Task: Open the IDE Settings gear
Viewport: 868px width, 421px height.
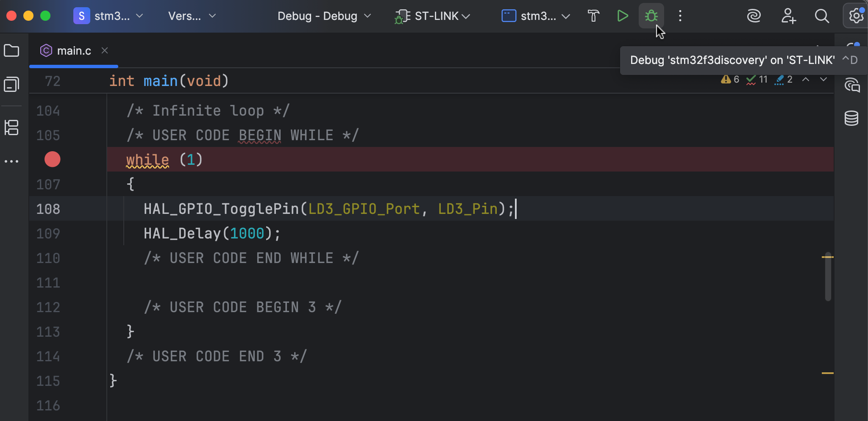Action: (x=855, y=16)
